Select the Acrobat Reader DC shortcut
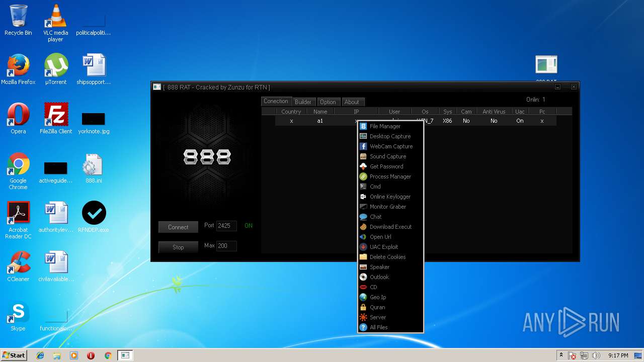 click(x=18, y=220)
